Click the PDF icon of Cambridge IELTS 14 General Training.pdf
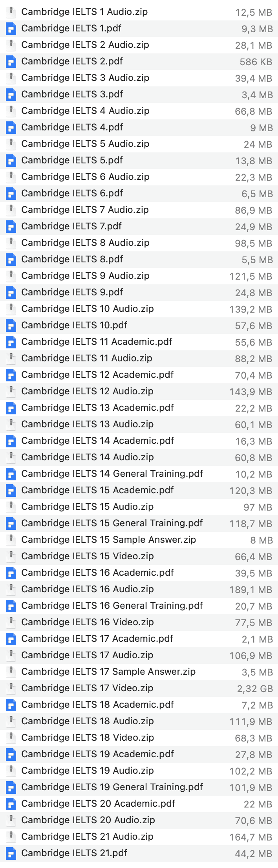Viewport: 278px width, 868px height. tap(11, 474)
